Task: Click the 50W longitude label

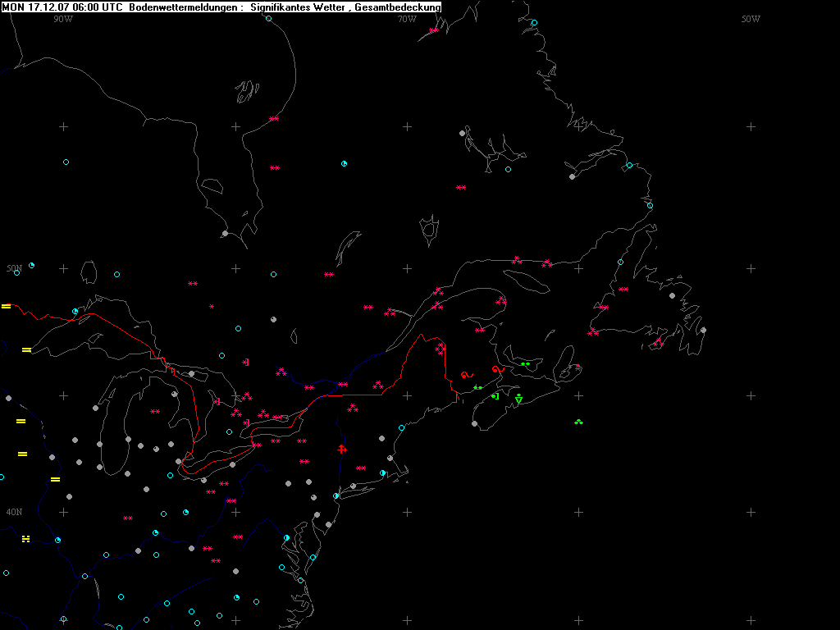Action: (x=750, y=18)
